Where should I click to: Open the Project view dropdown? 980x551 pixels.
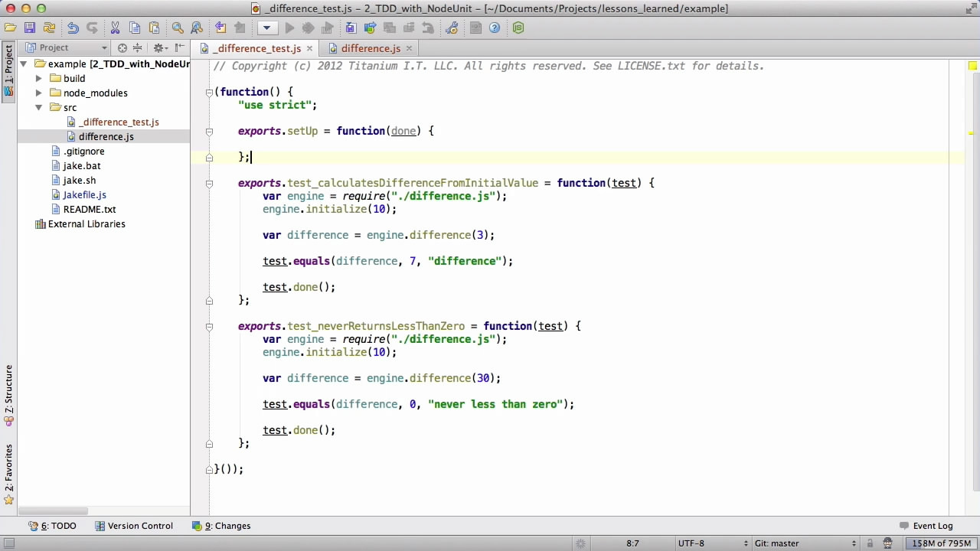(x=67, y=47)
